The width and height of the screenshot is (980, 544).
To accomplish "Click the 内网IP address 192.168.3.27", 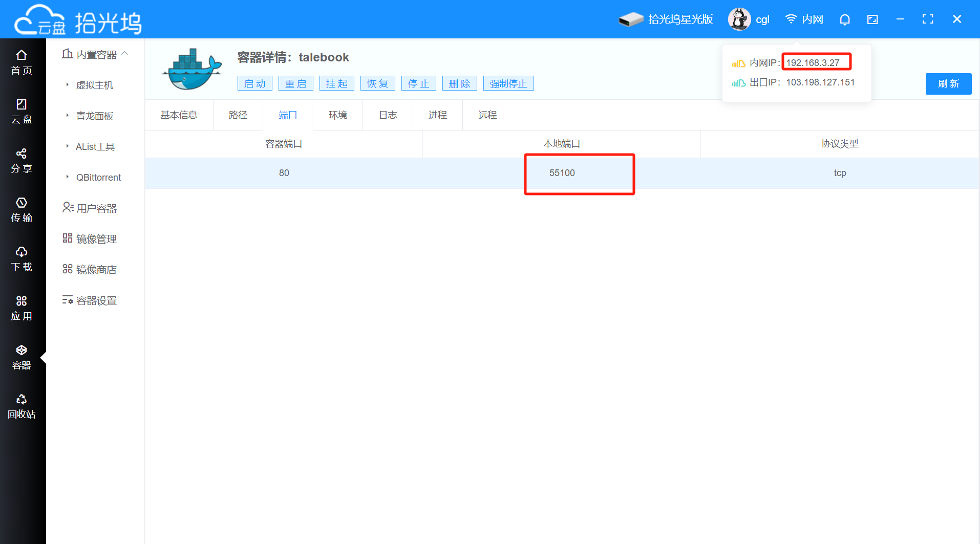I will [813, 63].
